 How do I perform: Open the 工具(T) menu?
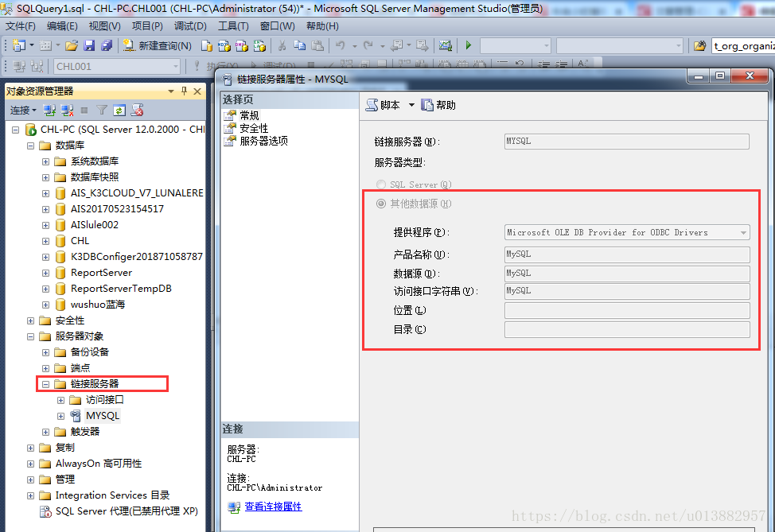233,26
